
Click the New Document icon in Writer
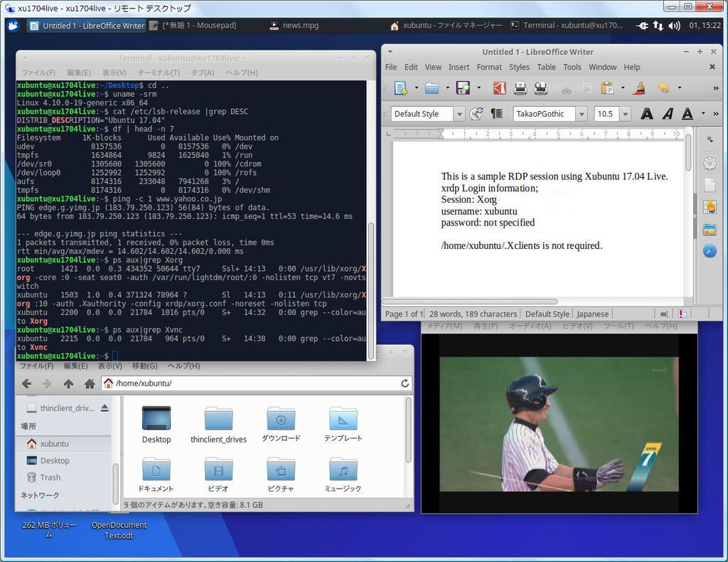(400, 88)
